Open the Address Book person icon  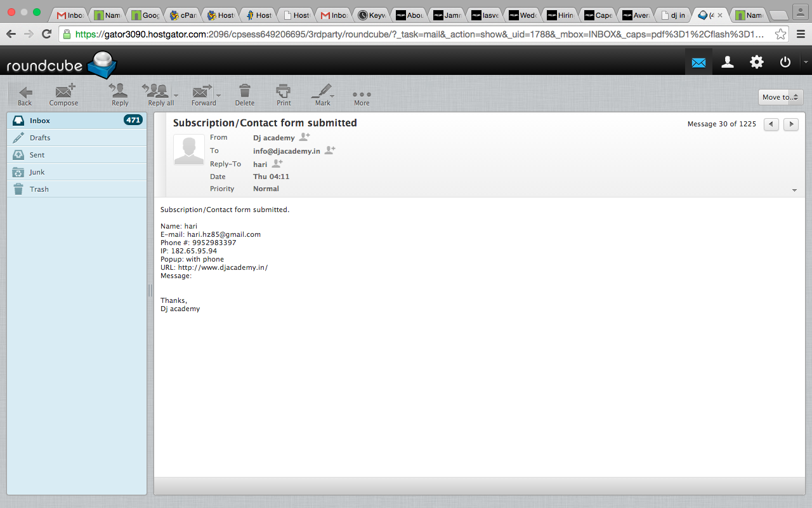click(x=728, y=62)
